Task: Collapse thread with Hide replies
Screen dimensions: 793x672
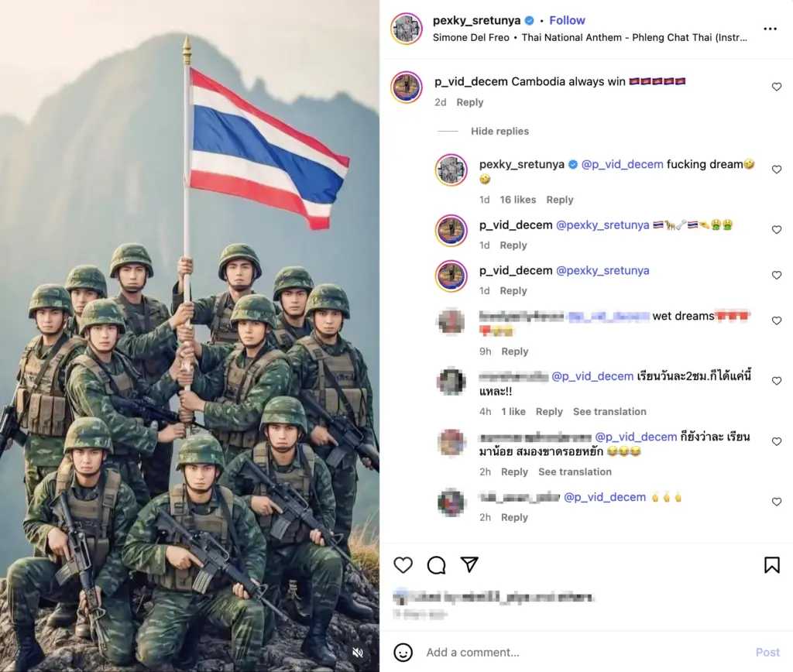Action: click(x=499, y=131)
